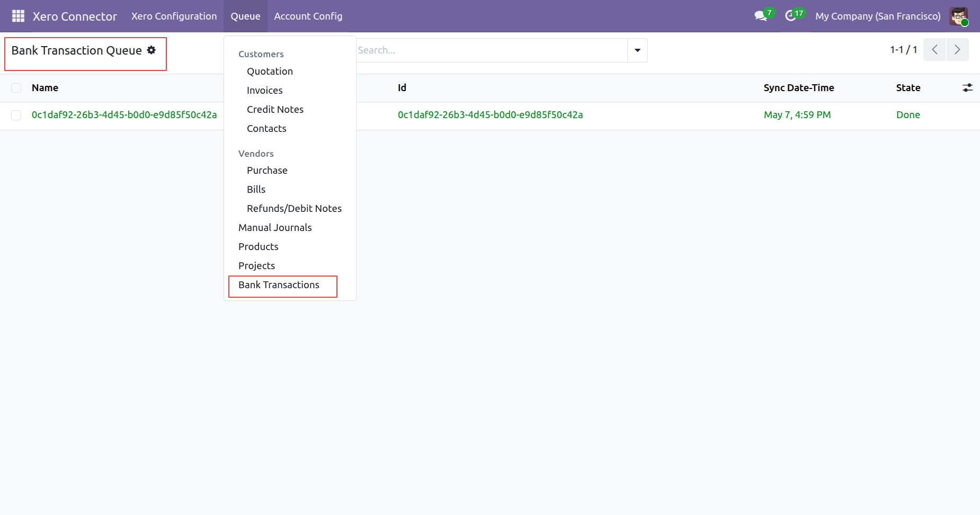Click the gear icon beside Bank Transaction Queue
980x515 pixels.
152,50
